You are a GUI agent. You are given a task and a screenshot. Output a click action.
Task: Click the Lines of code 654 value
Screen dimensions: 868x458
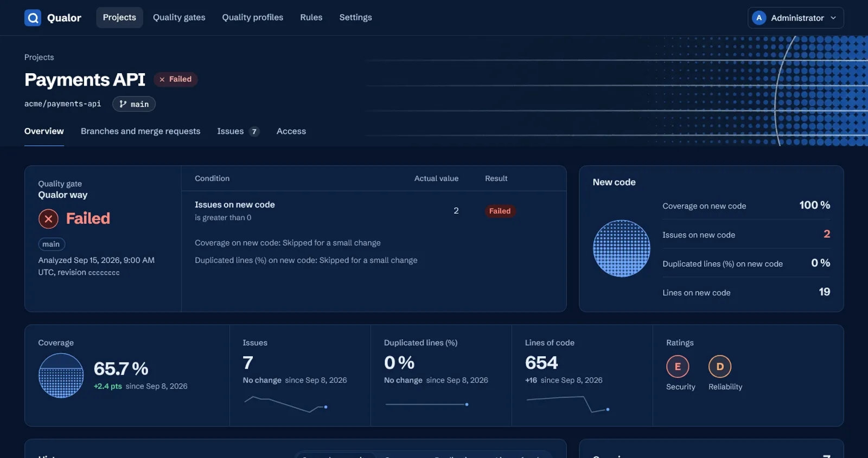[541, 363]
